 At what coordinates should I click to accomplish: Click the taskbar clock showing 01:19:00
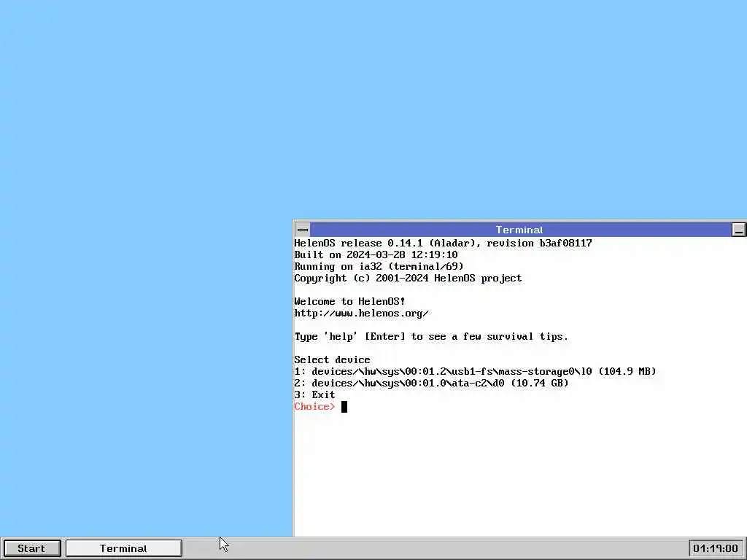(716, 548)
